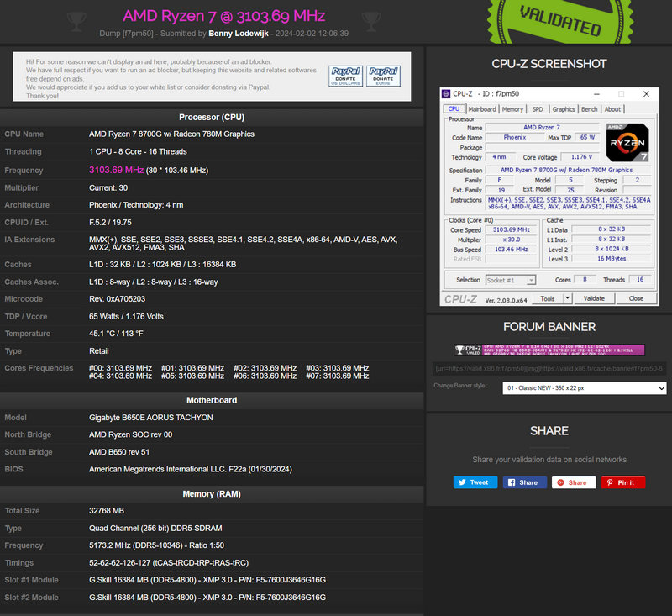Open the Change Banner style dropdown
Screen dimensions: 672x616
tap(584, 387)
